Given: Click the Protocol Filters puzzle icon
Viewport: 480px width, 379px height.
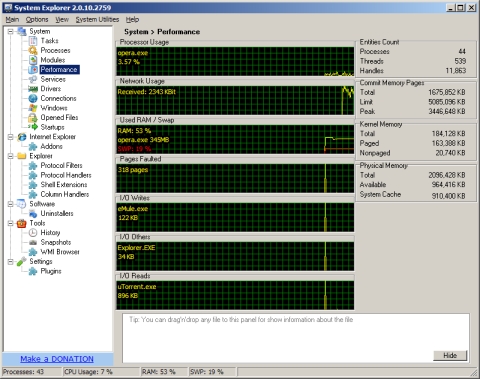Looking at the screenshot, I should point(33,166).
